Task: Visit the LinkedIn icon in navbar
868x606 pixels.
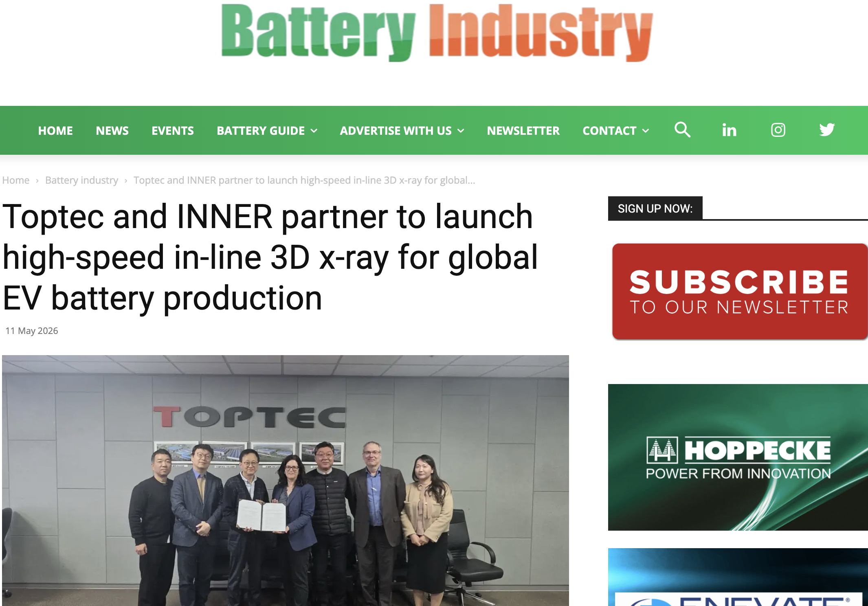Action: 729,130
